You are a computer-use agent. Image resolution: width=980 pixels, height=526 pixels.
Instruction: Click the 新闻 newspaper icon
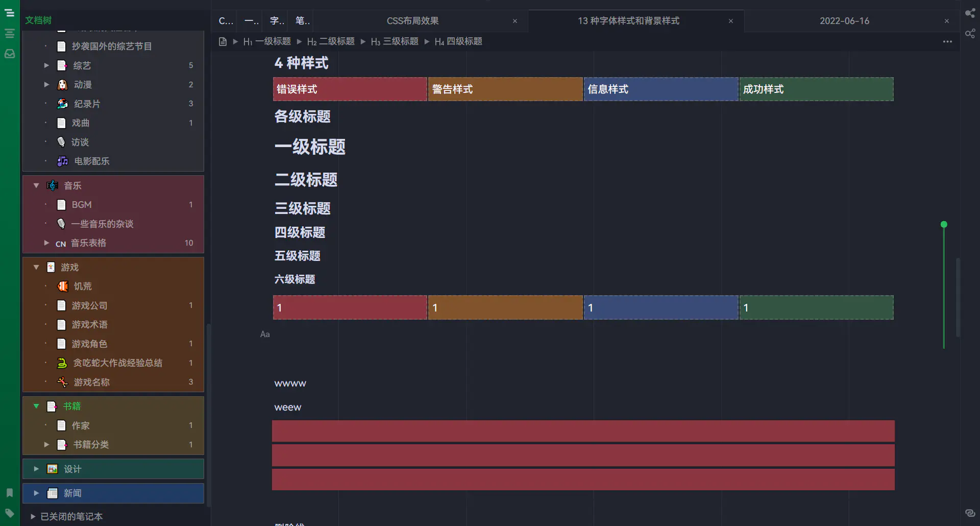pyautogui.click(x=52, y=493)
